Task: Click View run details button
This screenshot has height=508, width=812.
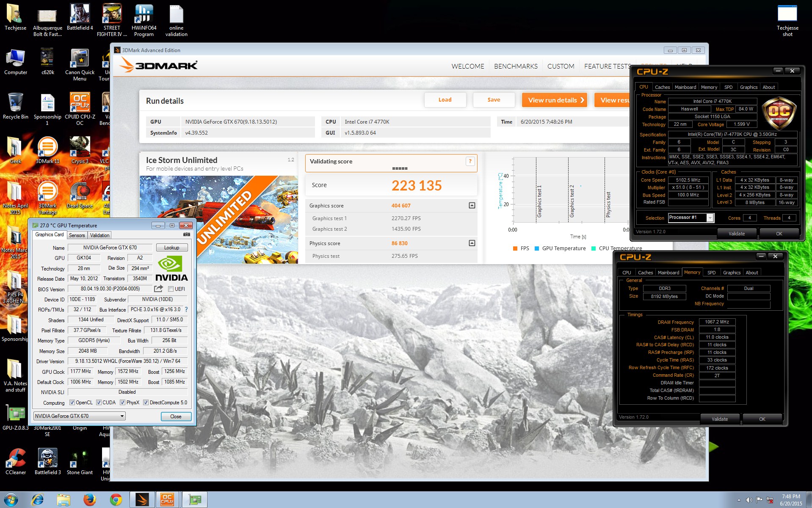Action: (554, 100)
